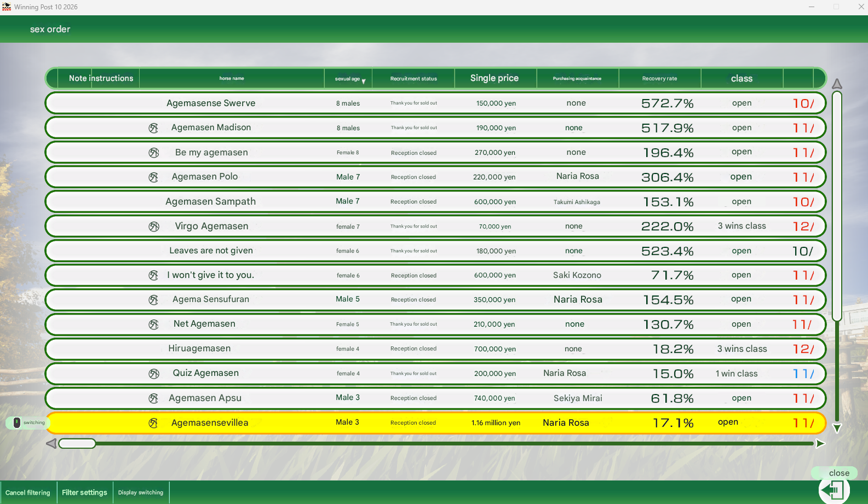Image resolution: width=868 pixels, height=504 pixels.
Task: Click the Winning Post app icon in title bar
Action: (x=7, y=7)
